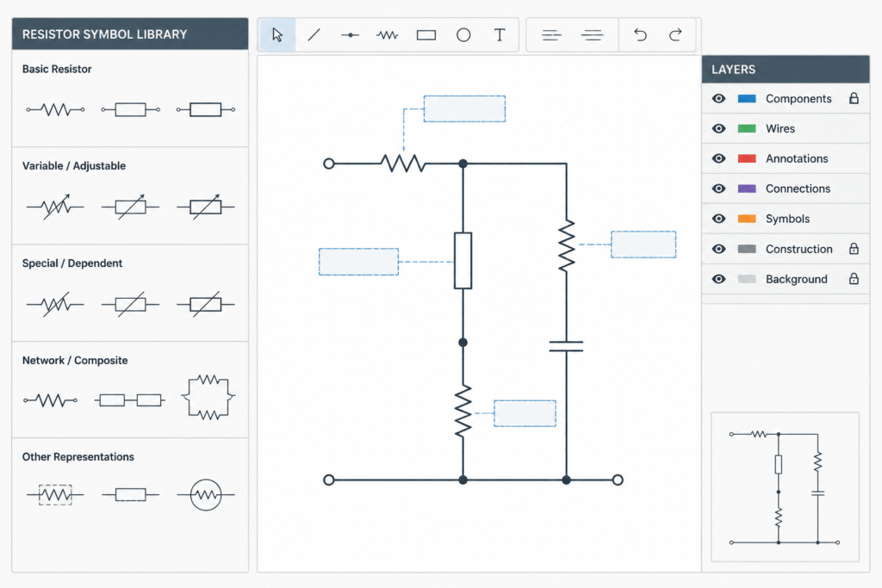Viewport: 882px width, 588px height.
Task: Click the orange Symbols color swatch
Action: click(747, 219)
